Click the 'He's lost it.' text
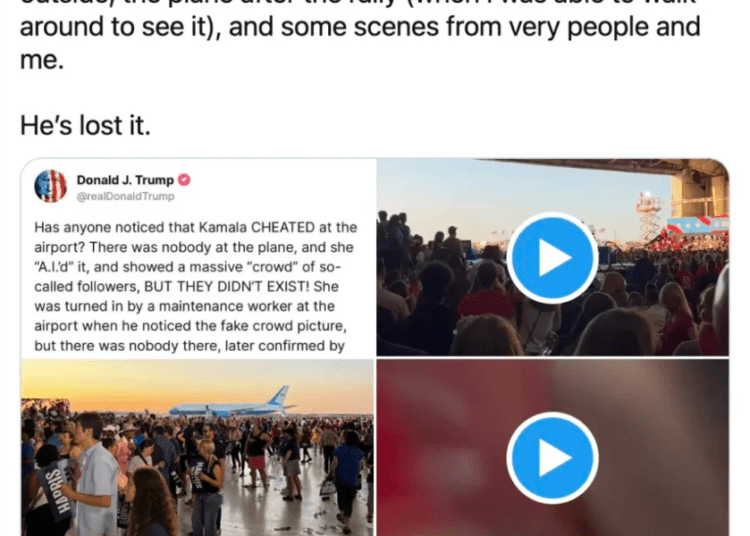 point(85,126)
